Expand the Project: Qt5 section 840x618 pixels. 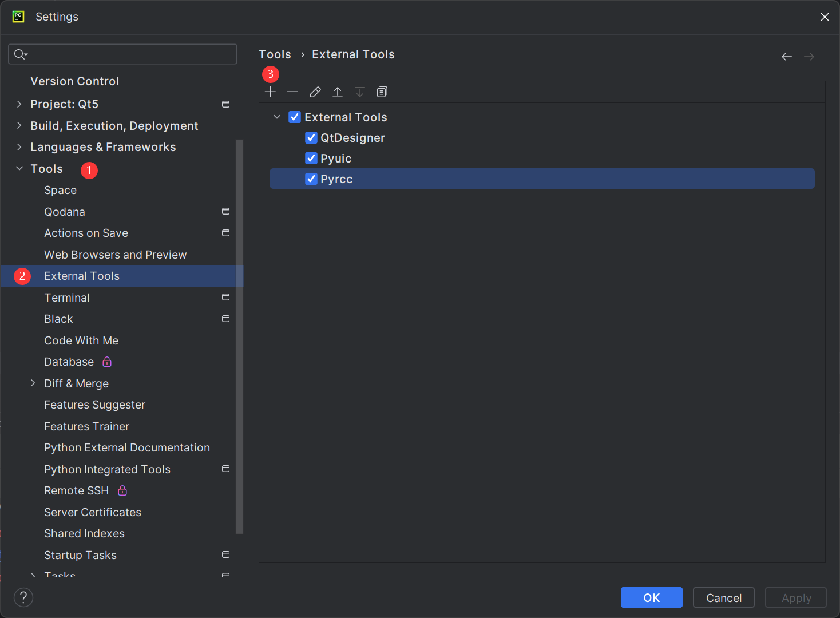point(19,104)
